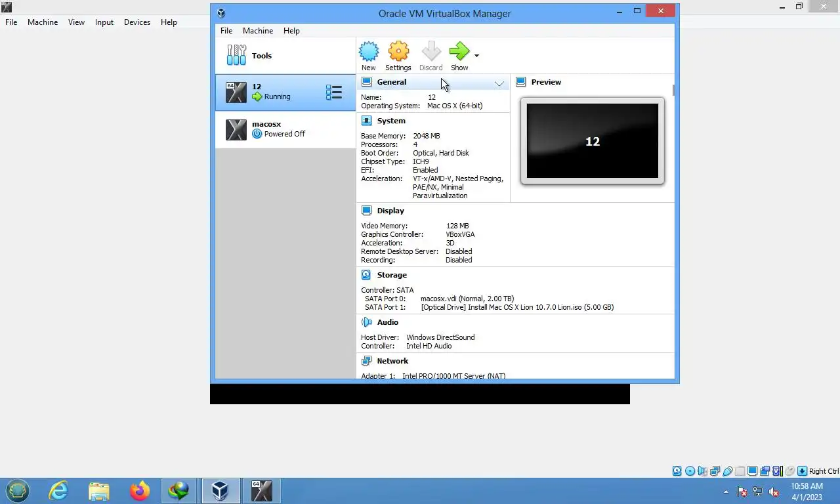The height and width of the screenshot is (504, 840).
Task: Launch Firefox from the taskbar
Action: [139, 490]
